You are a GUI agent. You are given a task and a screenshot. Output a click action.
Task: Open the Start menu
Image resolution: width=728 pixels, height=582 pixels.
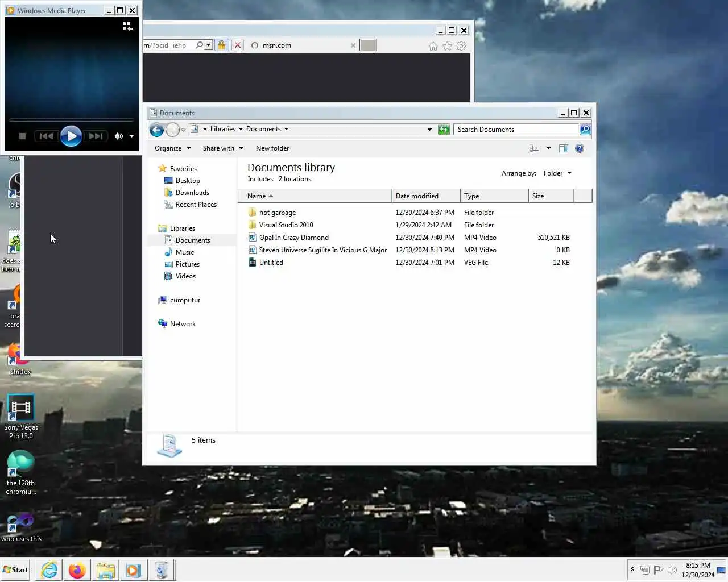[15, 569]
